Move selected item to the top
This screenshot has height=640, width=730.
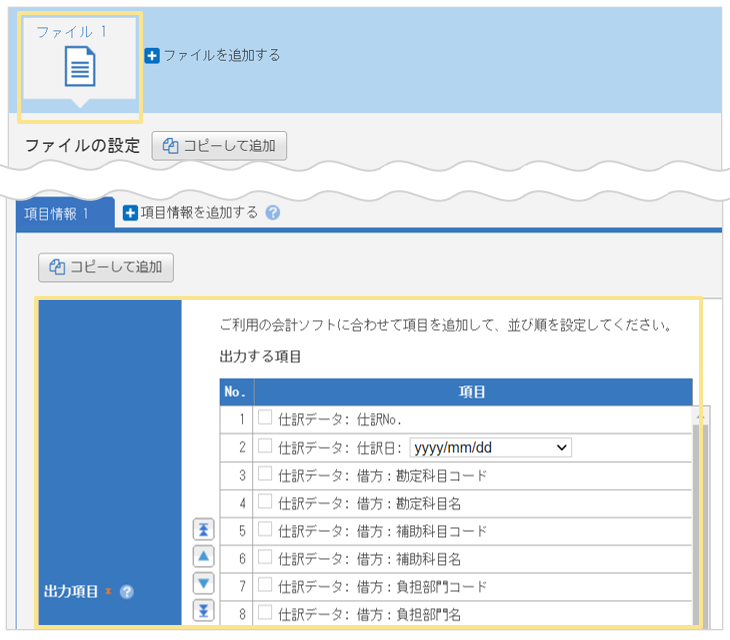coord(203,530)
